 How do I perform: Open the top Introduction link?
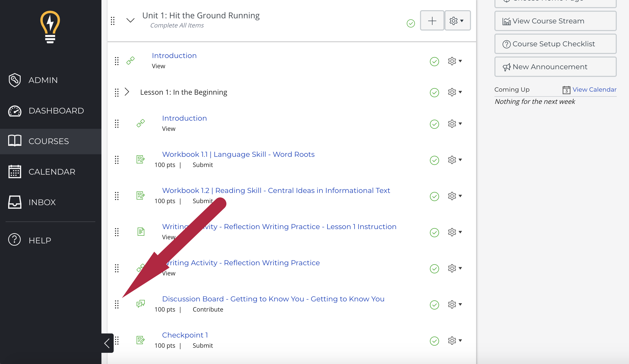tap(174, 55)
